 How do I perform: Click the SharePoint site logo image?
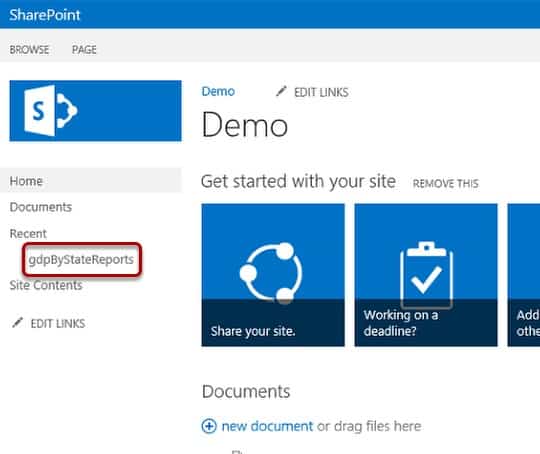click(95, 111)
